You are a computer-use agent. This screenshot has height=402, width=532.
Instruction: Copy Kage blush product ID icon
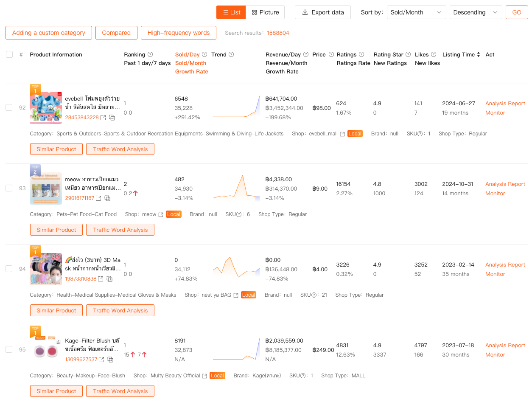pos(110,360)
